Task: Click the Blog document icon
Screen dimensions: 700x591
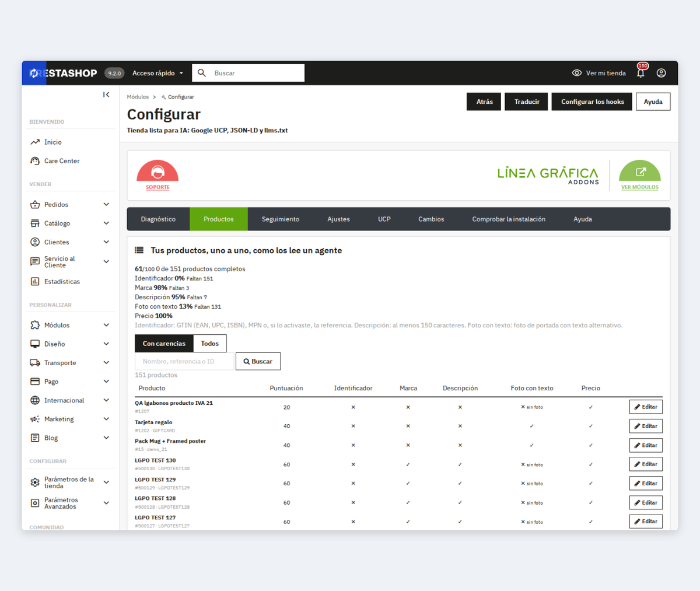Action: click(x=35, y=438)
